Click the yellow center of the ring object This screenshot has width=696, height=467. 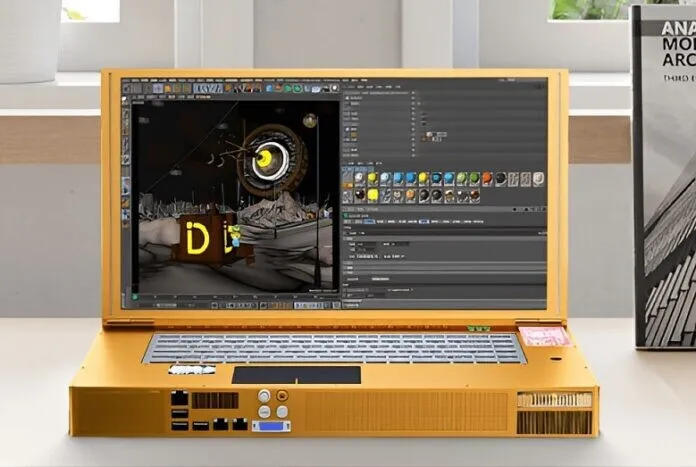pos(266,156)
